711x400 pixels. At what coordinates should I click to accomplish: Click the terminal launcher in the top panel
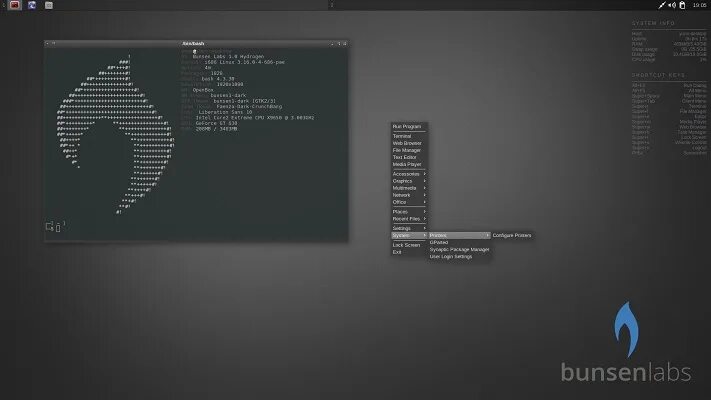pyautogui.click(x=15, y=5)
